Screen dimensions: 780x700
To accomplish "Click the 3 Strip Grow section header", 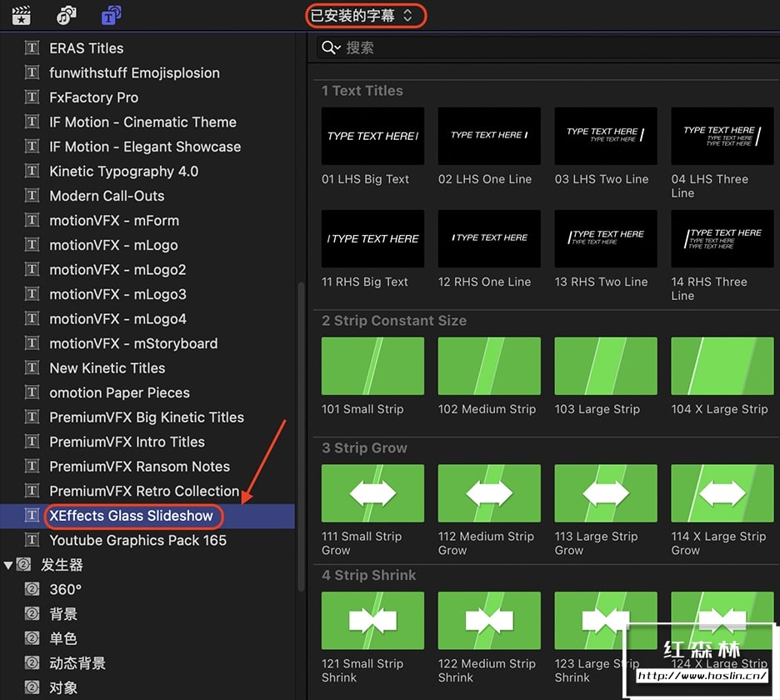I will point(364,447).
